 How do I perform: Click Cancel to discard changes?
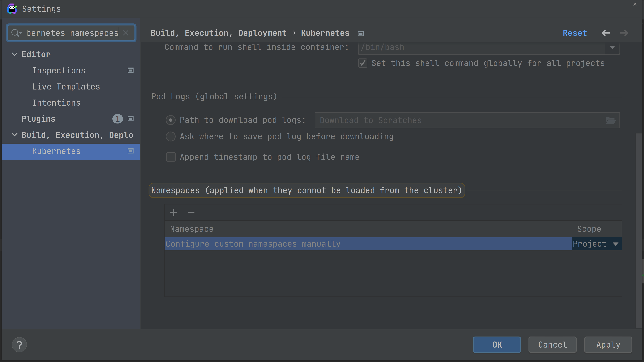[x=552, y=345]
